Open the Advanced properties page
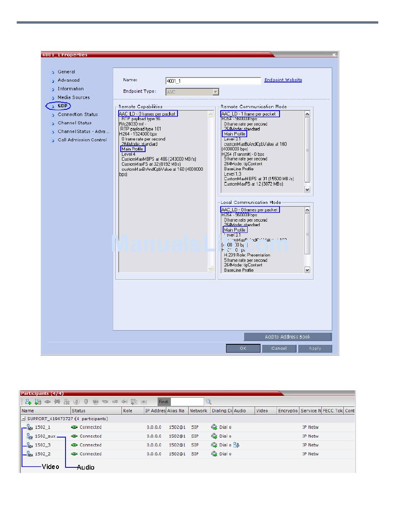 (x=68, y=80)
